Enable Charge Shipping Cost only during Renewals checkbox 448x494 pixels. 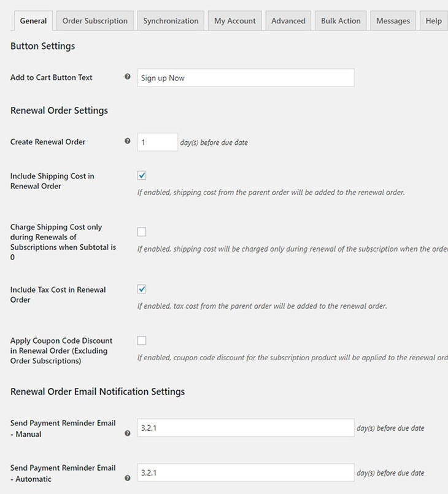[142, 232]
